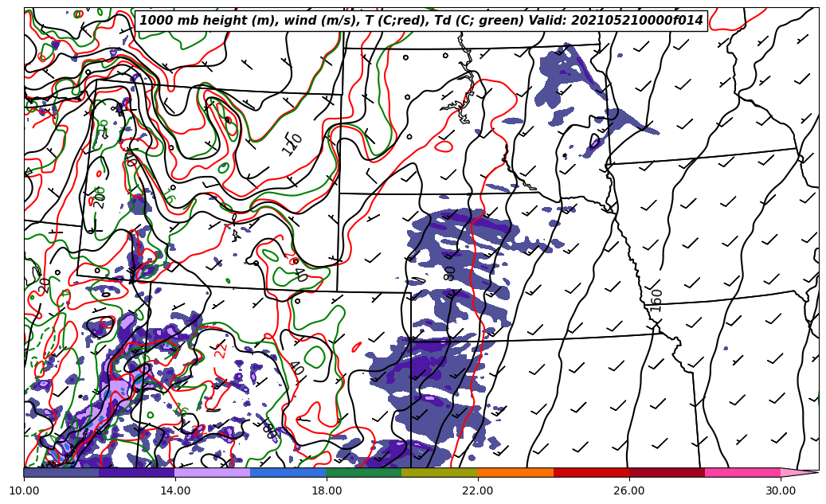Click the blue 16–18 colorbar segment
Image resolution: width=826 pixels, height=504 pixels.
[288, 472]
